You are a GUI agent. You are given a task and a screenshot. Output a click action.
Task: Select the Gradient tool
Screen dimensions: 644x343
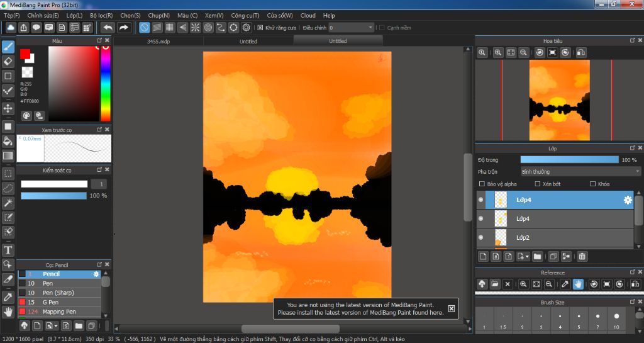[8, 155]
